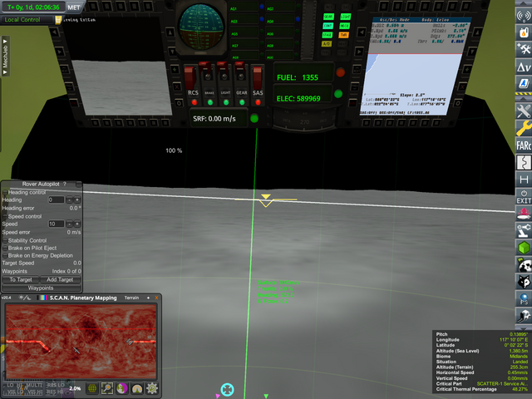Screen dimensions: 532x399
Task: Open the green cube toolbar icon
Action: (523, 248)
